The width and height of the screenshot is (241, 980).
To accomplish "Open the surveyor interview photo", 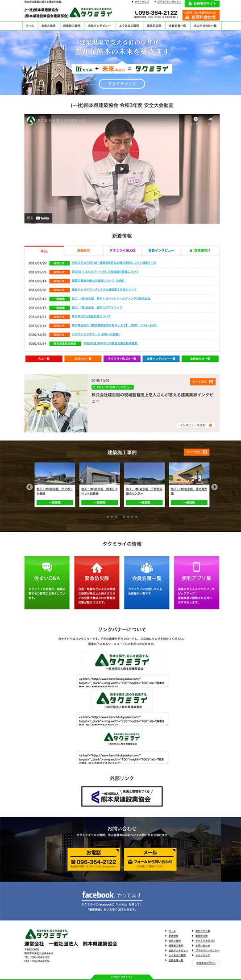I will (56, 403).
